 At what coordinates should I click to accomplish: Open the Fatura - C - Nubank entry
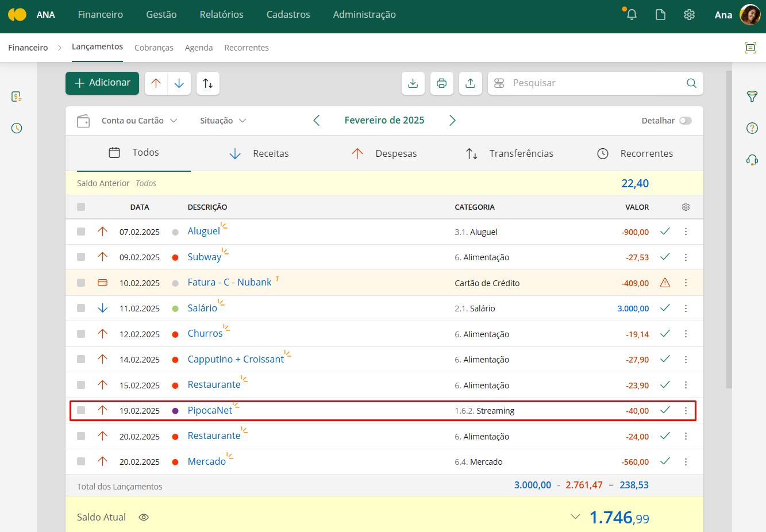pyautogui.click(x=229, y=282)
